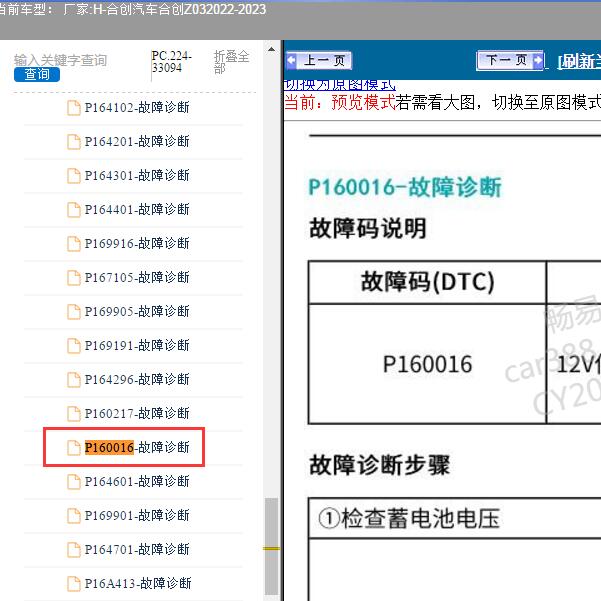601x601 pixels.
Task: Click document icon beside P160217
Action: (74, 414)
